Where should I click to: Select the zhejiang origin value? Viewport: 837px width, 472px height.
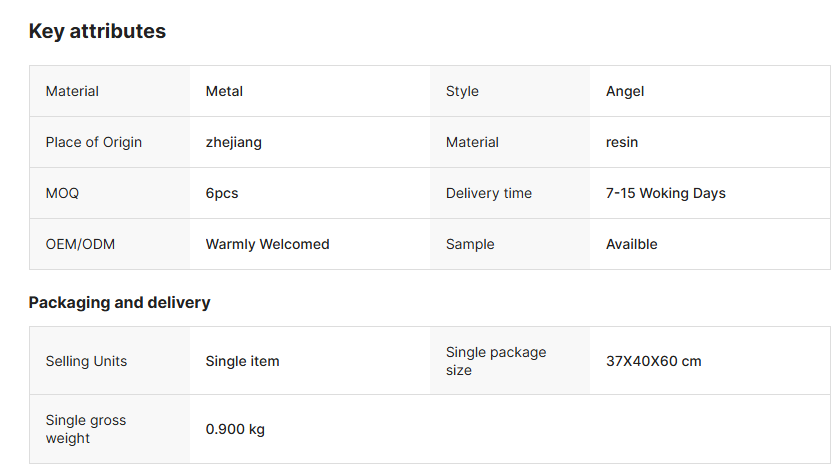(234, 142)
